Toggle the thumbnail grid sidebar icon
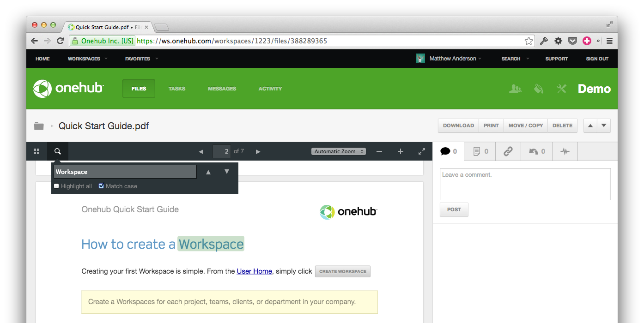 [36, 151]
